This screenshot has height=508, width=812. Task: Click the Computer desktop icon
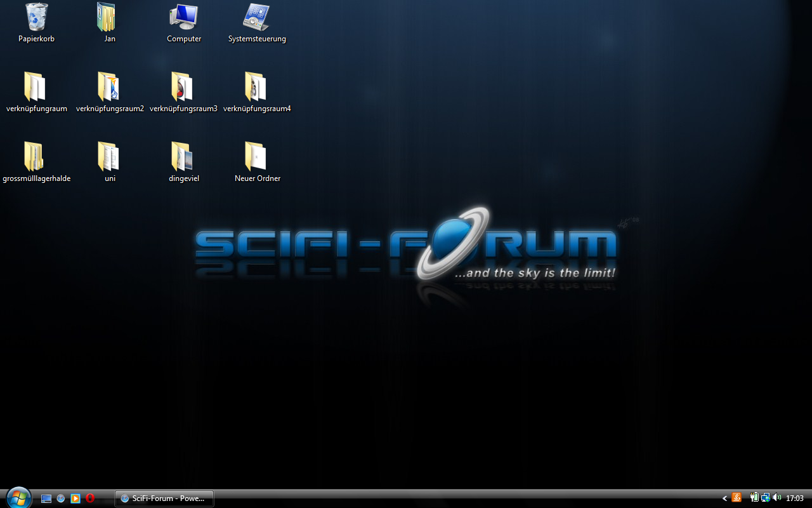click(x=184, y=18)
